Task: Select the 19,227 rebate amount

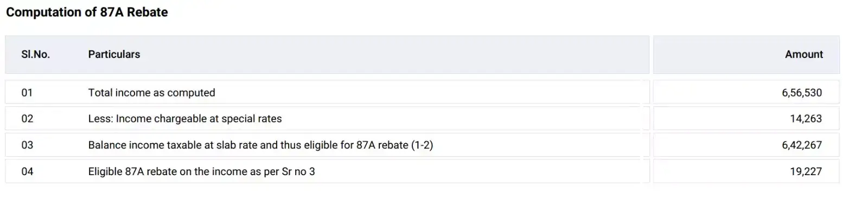Action: tap(806, 171)
